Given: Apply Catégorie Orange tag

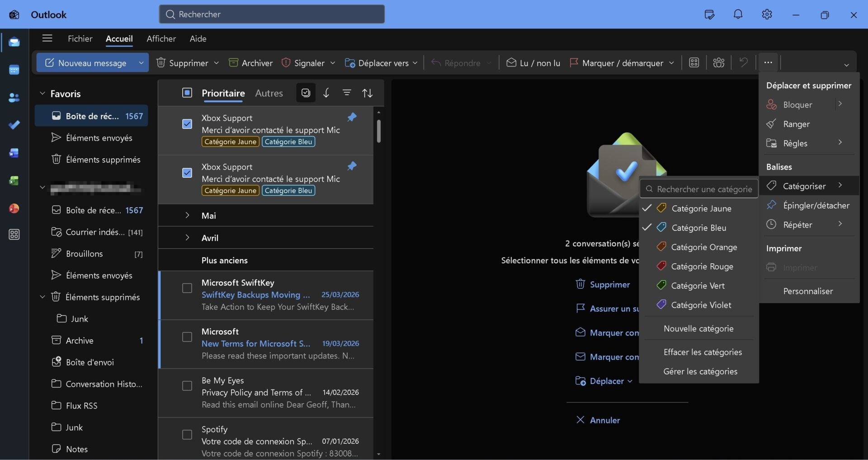Looking at the screenshot, I should 698,247.
